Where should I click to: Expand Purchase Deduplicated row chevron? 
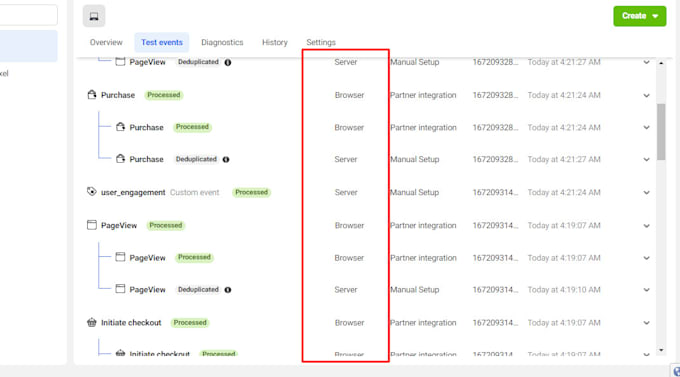[x=646, y=160]
